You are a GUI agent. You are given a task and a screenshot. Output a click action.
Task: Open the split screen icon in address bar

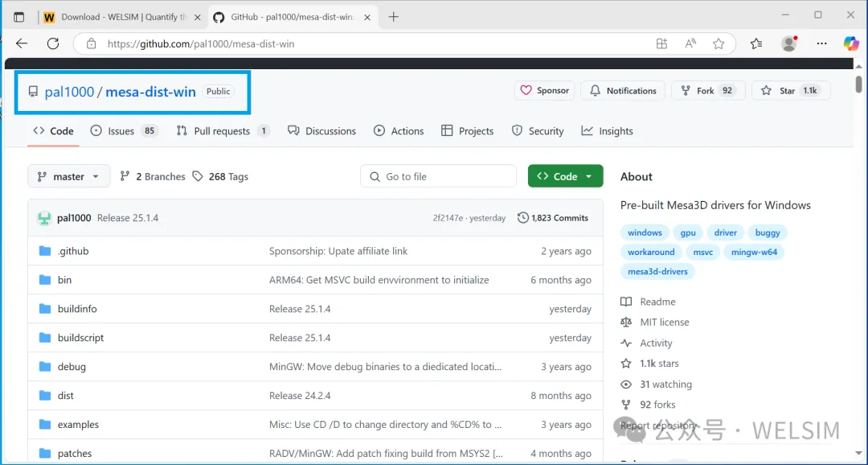point(661,43)
